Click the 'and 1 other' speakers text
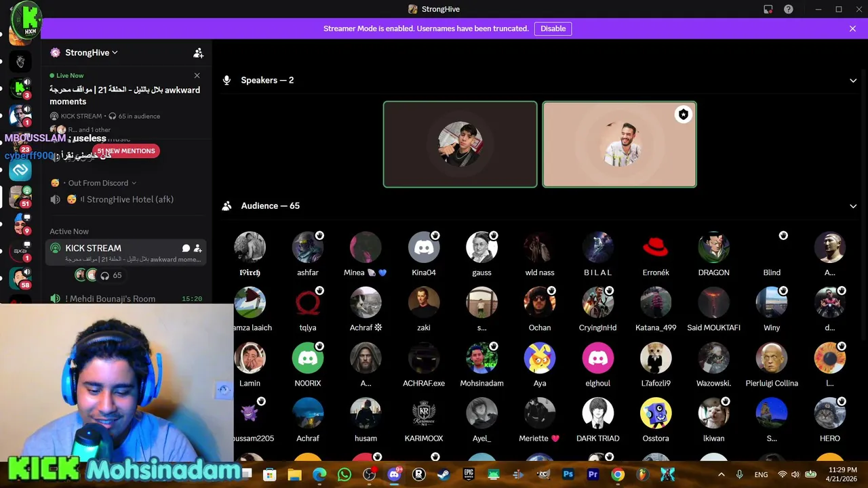 (x=94, y=129)
